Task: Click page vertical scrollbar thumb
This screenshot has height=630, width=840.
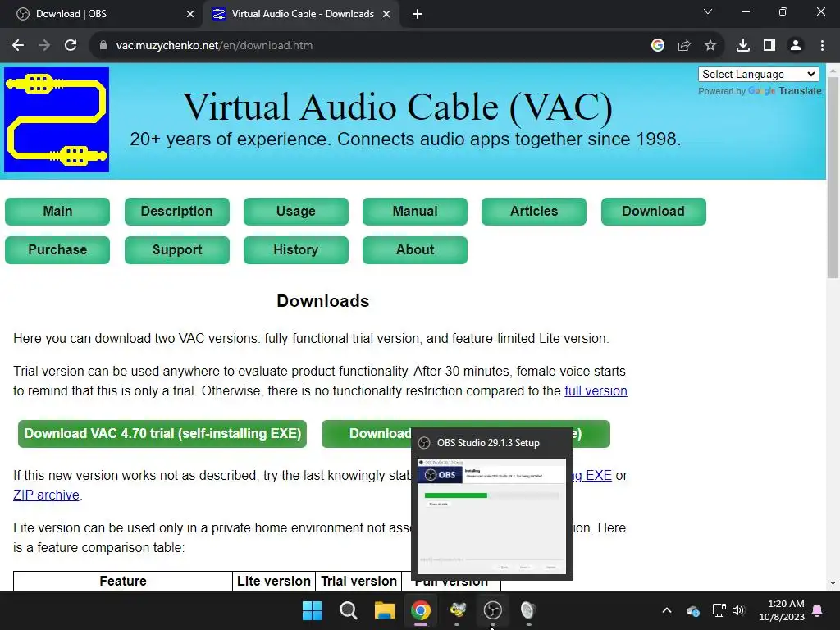Action: point(833,177)
